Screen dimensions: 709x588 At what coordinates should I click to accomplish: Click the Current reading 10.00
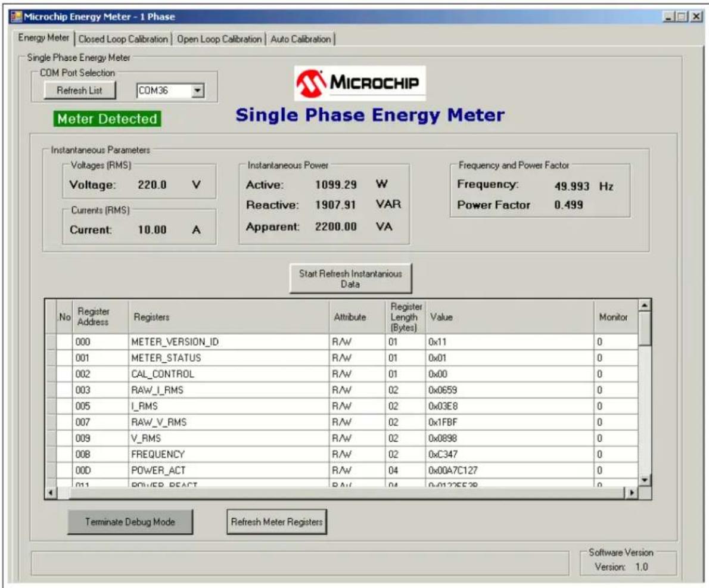pos(152,230)
